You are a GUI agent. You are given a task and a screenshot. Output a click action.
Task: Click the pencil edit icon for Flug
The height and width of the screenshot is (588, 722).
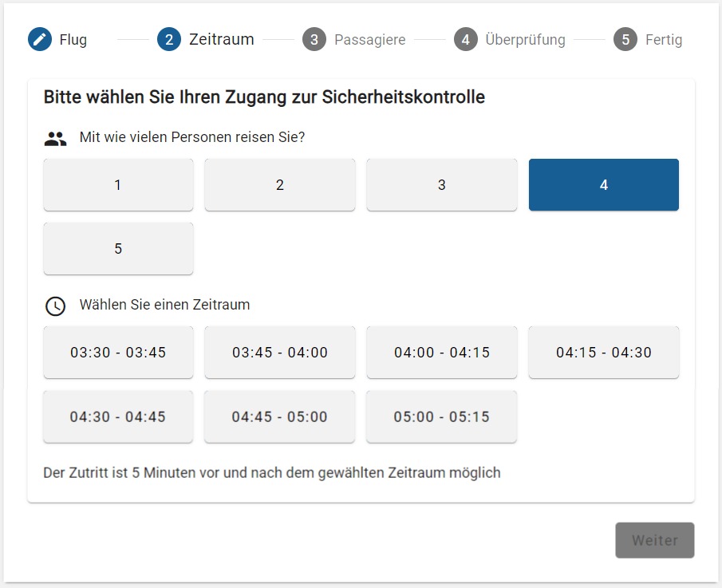[x=40, y=39]
